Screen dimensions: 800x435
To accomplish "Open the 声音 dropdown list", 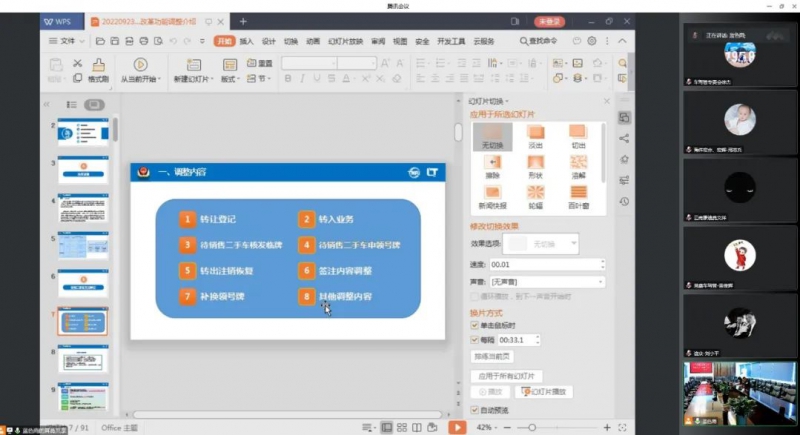I will [x=547, y=282].
